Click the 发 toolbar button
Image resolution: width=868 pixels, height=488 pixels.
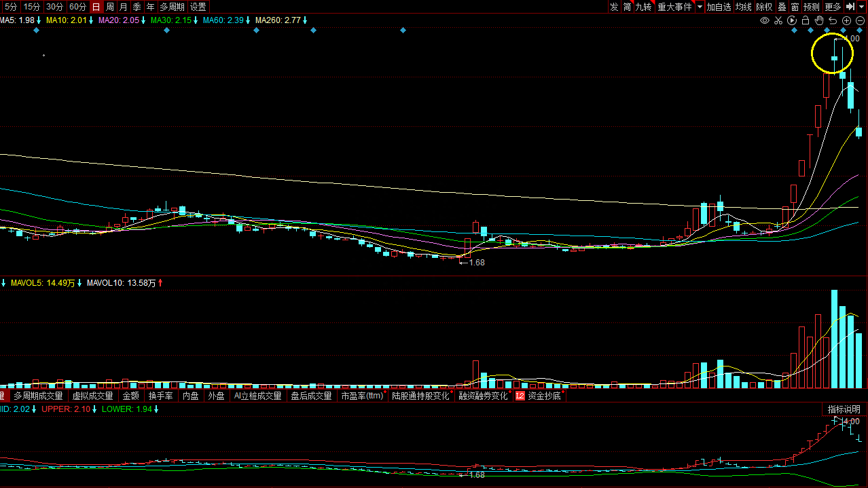(614, 7)
